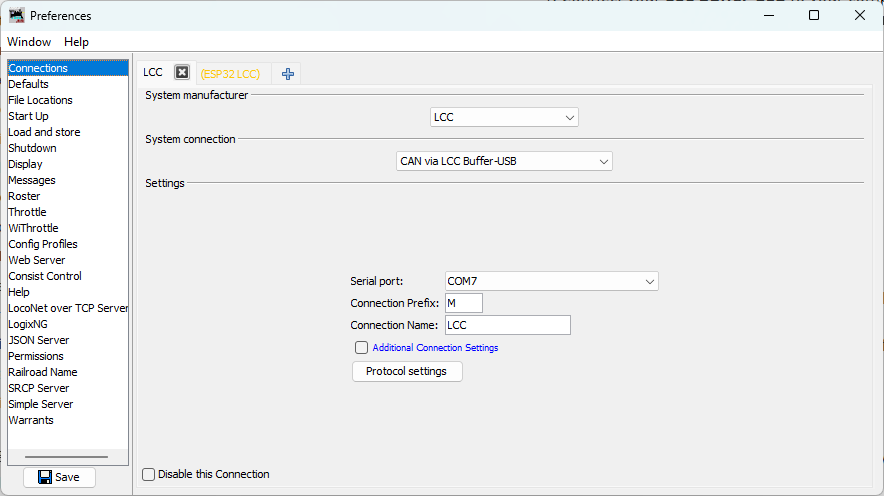Close the Preferences window
The height and width of the screenshot is (496, 884).
point(860,15)
